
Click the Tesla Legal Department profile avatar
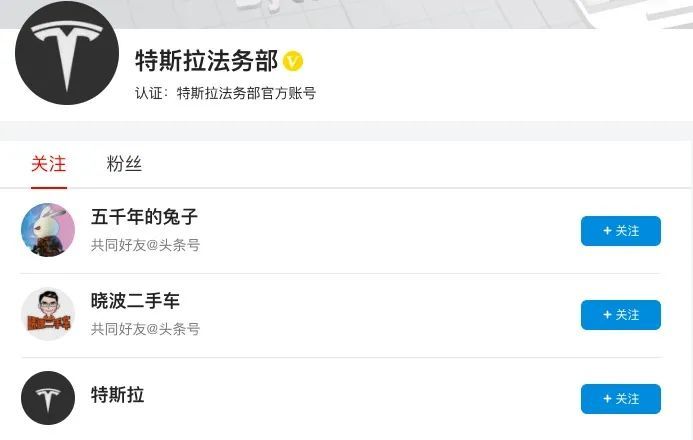[x=67, y=53]
